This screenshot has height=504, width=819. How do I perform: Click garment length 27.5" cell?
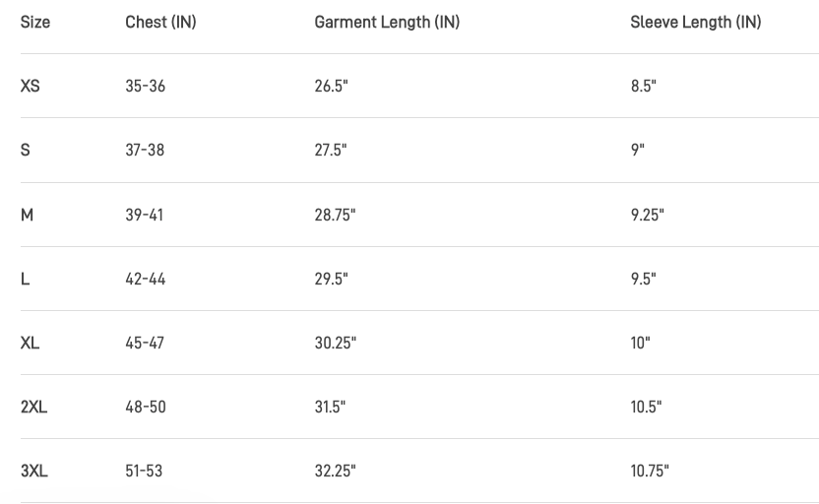(x=331, y=151)
